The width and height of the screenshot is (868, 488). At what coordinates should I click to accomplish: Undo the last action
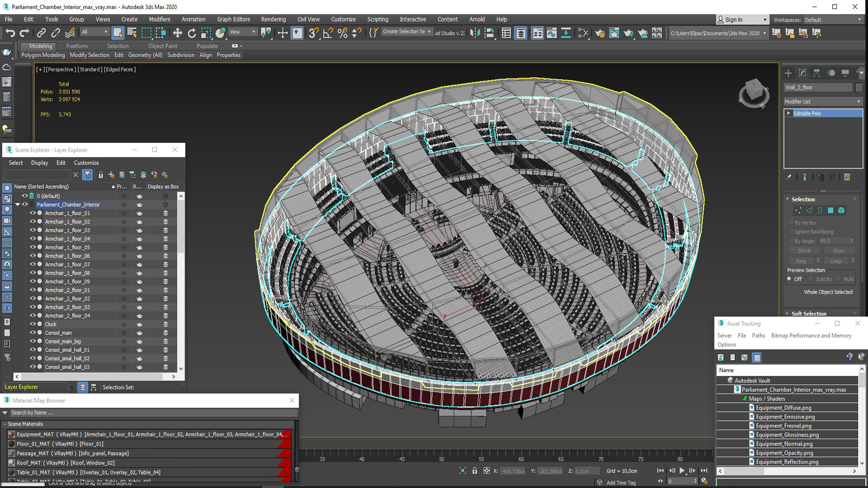pos(10,33)
